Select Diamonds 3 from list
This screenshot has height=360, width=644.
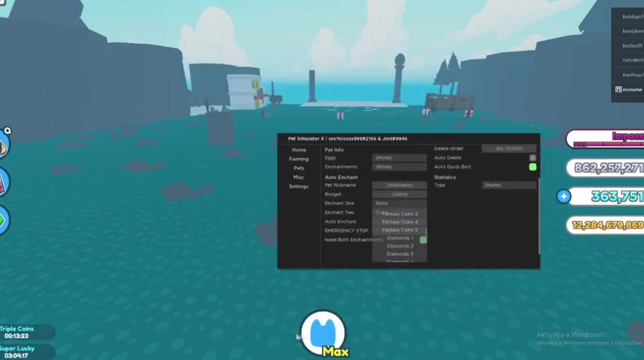click(x=399, y=254)
